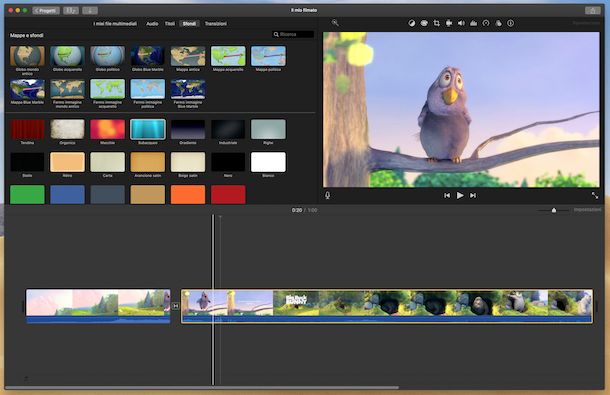610x395 pixels.
Task: Click the Ricerca search field
Action: (x=293, y=34)
